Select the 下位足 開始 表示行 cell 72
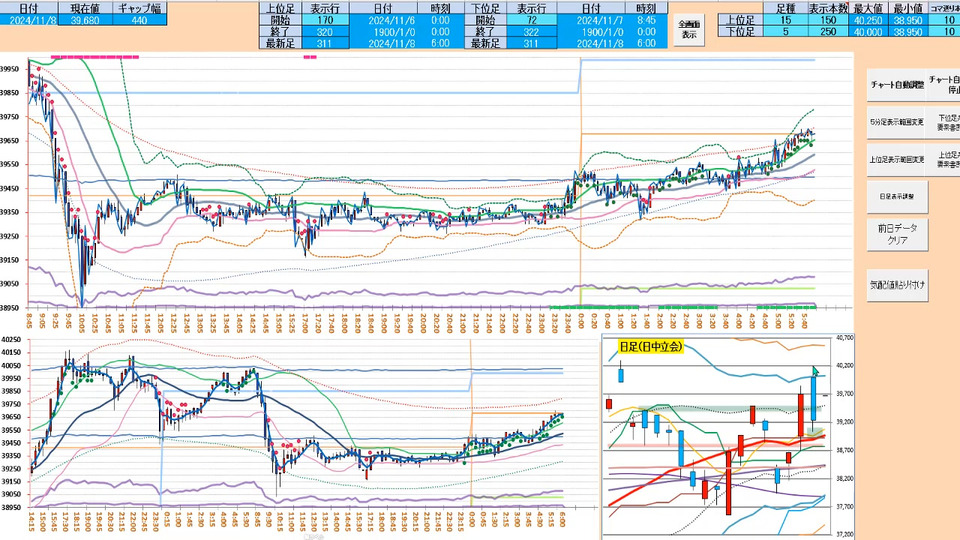This screenshot has height=540, width=960. 531,20
